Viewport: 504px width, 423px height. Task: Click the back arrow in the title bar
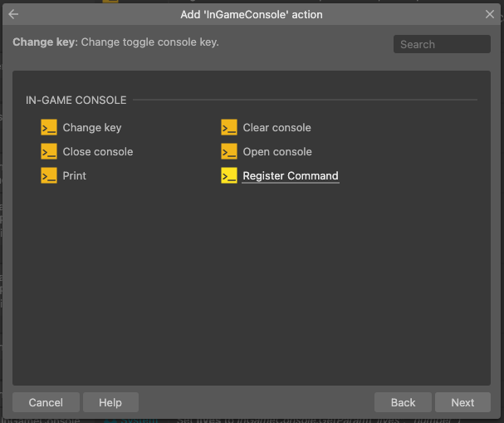[13, 14]
